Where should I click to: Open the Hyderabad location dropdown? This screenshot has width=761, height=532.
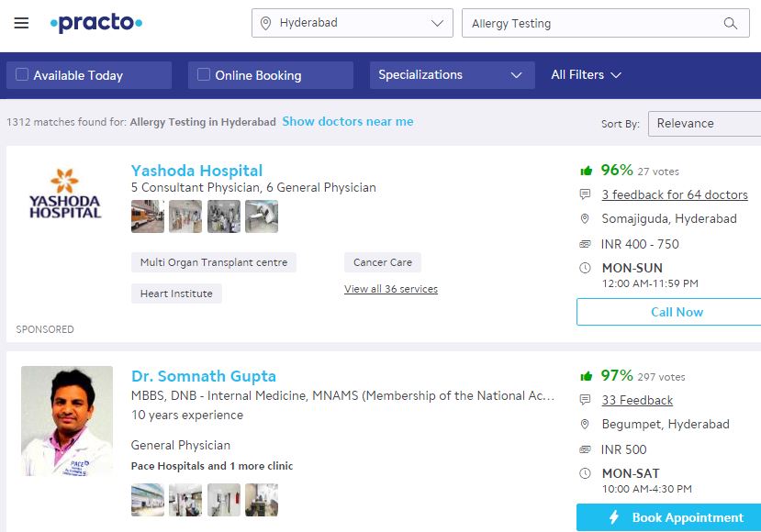353,23
